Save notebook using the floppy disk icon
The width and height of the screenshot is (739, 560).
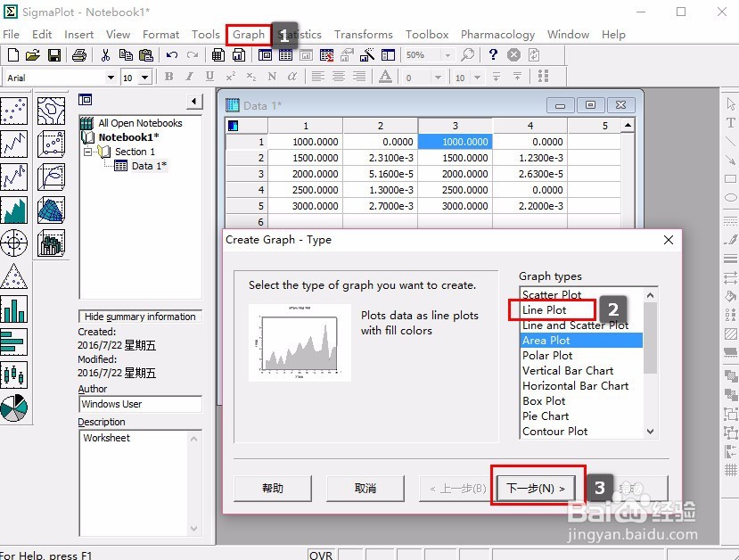[54, 55]
